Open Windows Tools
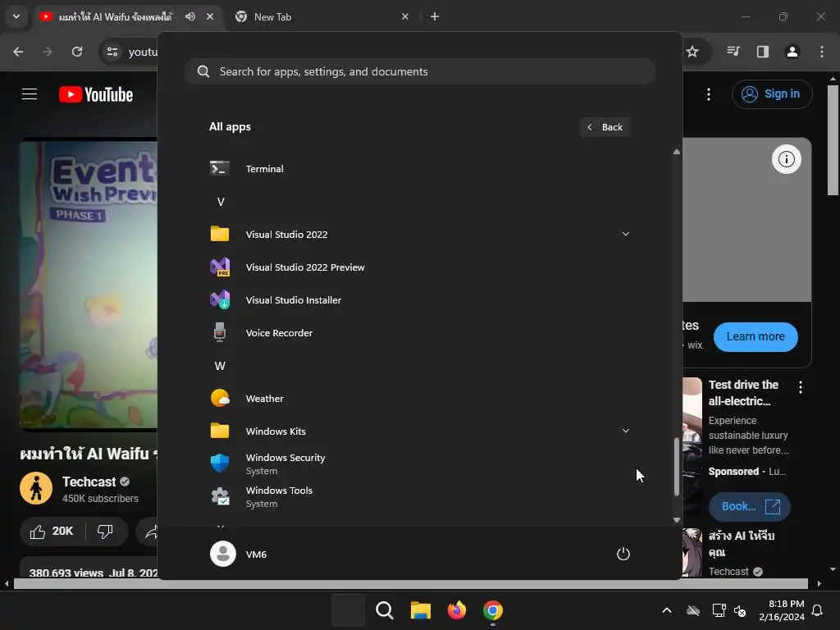The width and height of the screenshot is (840, 630). tap(419, 496)
